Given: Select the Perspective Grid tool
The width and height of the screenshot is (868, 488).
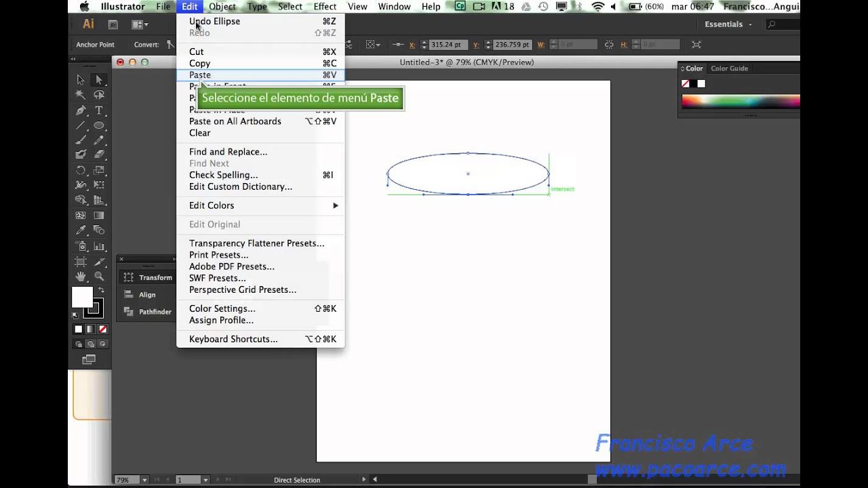Looking at the screenshot, I should (x=99, y=200).
